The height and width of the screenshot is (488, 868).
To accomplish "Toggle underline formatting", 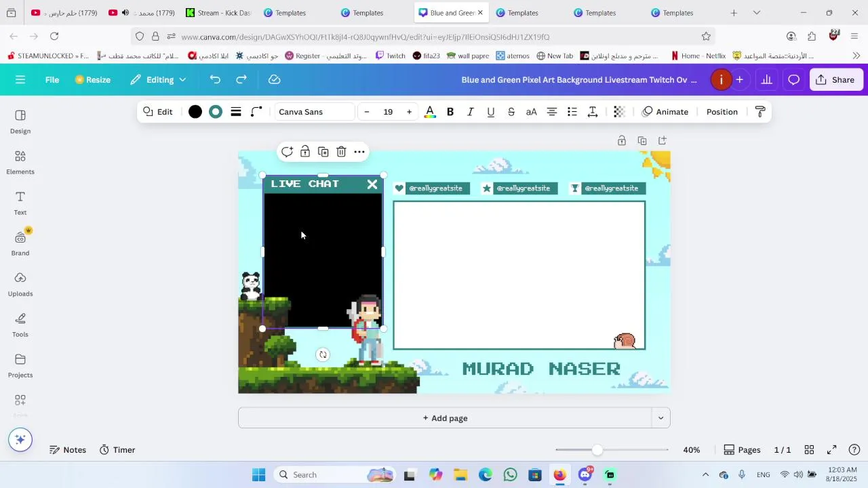I will (491, 112).
